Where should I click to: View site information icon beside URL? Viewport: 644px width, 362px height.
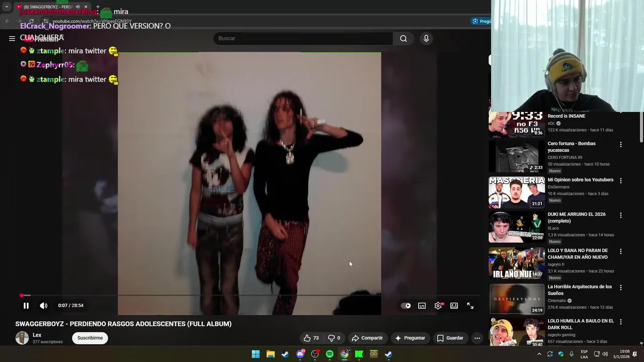[x=45, y=21]
